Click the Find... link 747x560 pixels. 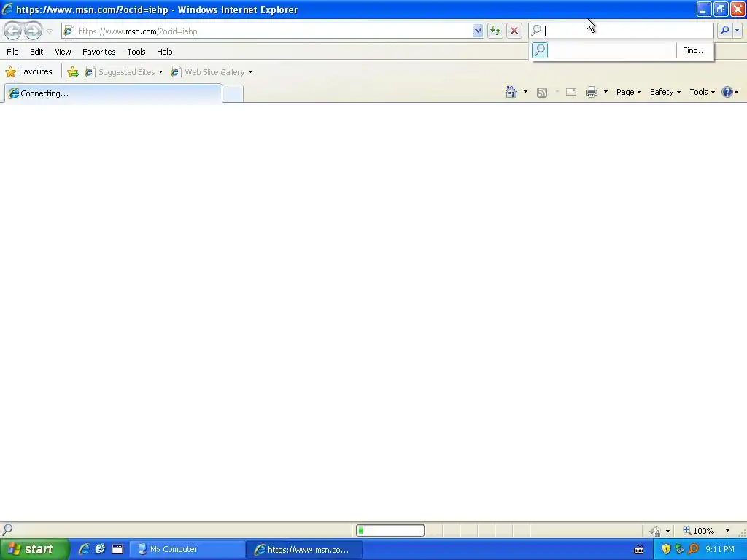(x=694, y=50)
